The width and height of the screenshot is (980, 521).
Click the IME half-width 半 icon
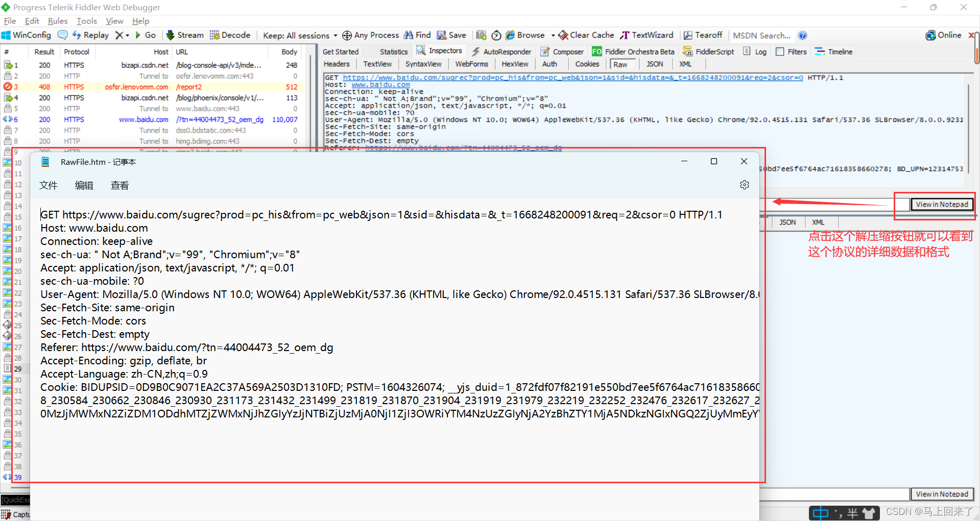tap(852, 513)
